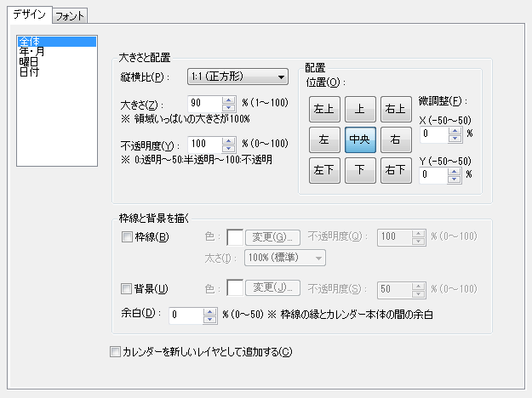Select the 右上 position button
The height and width of the screenshot is (398, 532).
pos(395,108)
